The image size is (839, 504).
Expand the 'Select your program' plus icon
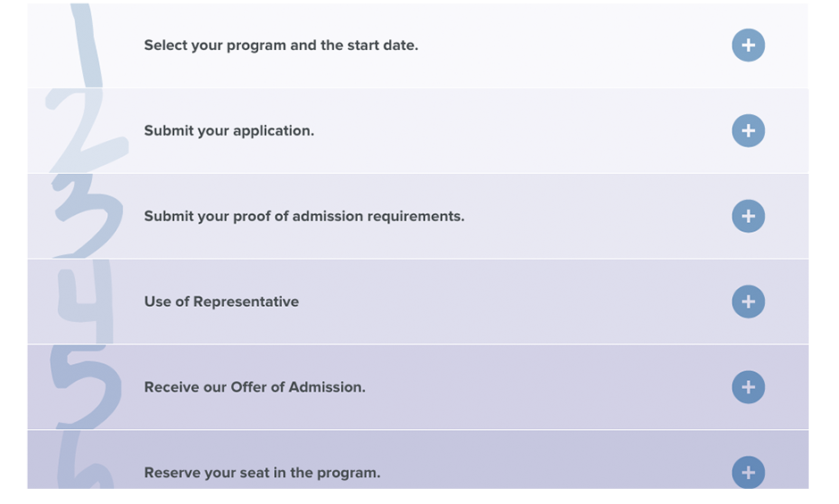pyautogui.click(x=748, y=45)
